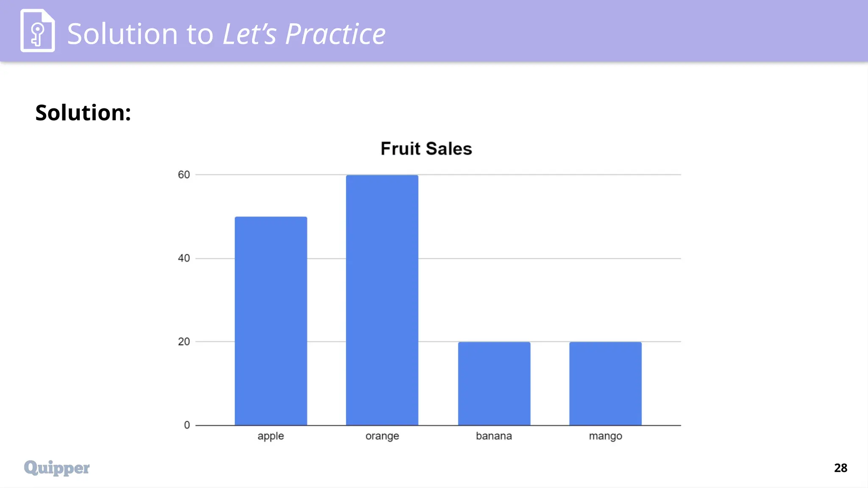
Task: Click the 40 gridline right of orange bar
Action: [x=550, y=258]
